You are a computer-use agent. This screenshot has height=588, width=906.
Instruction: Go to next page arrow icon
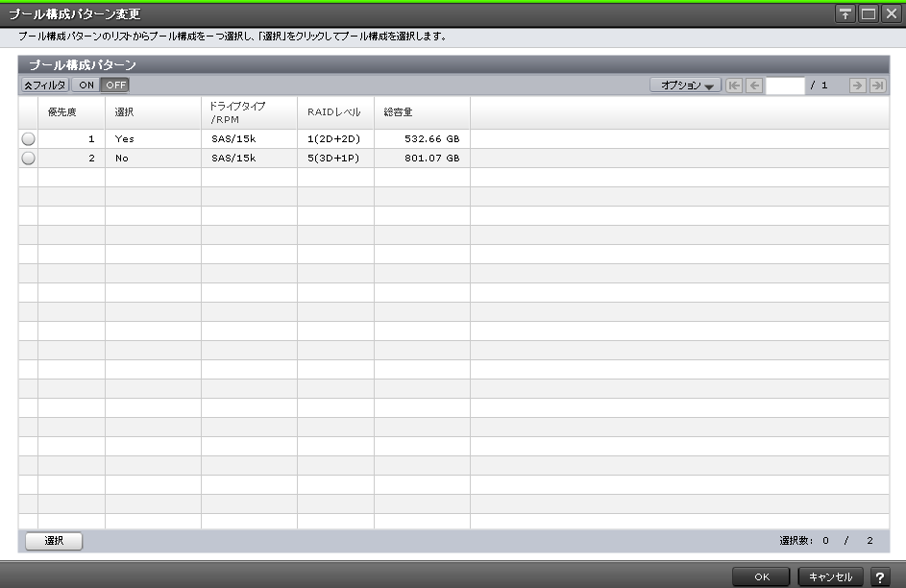857,86
